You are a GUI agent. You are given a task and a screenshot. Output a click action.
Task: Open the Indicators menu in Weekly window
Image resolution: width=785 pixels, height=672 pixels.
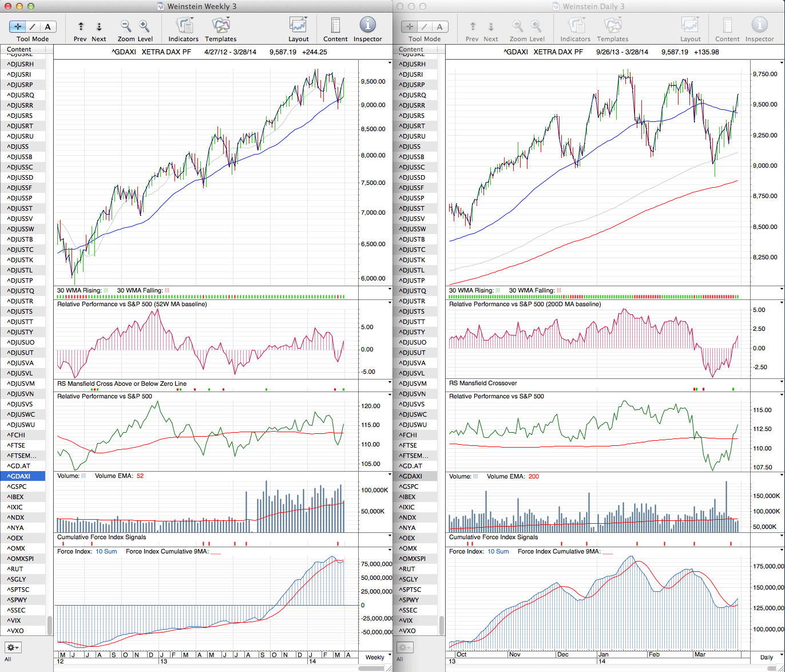click(x=184, y=26)
